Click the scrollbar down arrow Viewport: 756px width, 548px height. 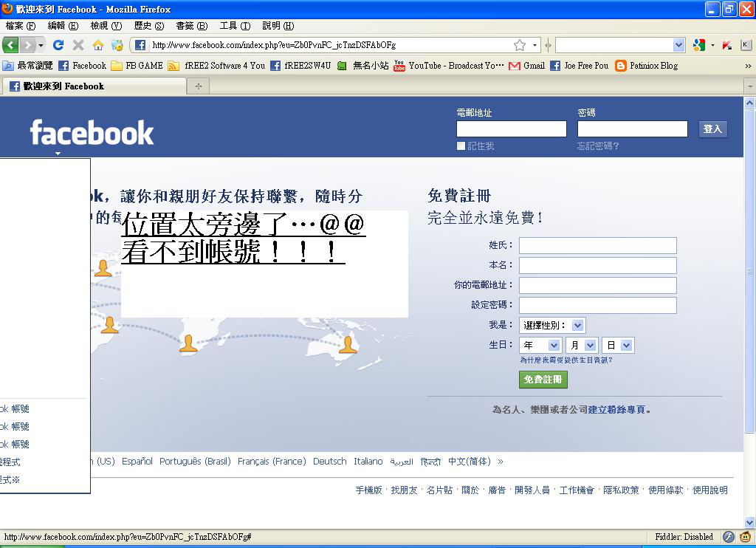(x=749, y=522)
